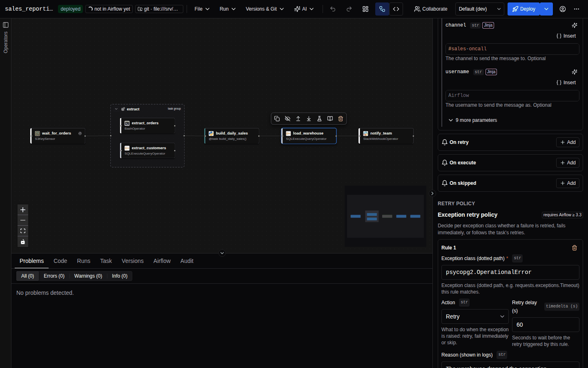The width and height of the screenshot is (588, 368).
Task: Click the Retry delay input field
Action: pyautogui.click(x=546, y=325)
